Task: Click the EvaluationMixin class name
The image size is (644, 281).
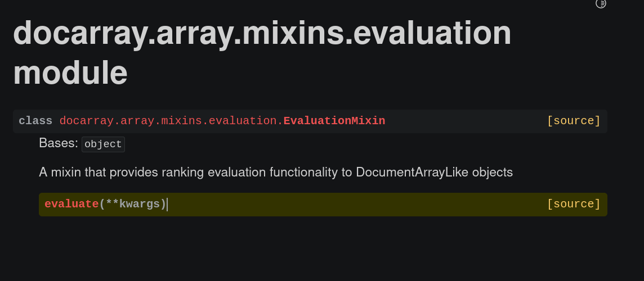Action: pyautogui.click(x=334, y=121)
